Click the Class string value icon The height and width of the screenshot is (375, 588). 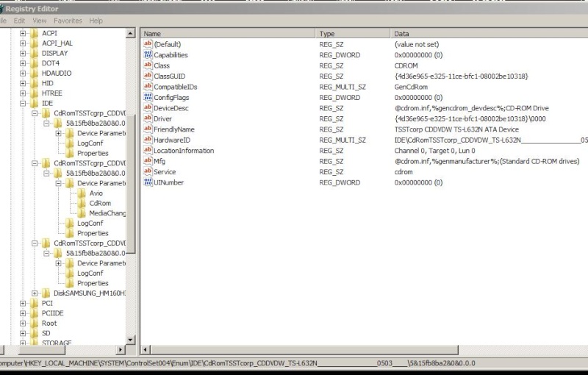click(148, 65)
